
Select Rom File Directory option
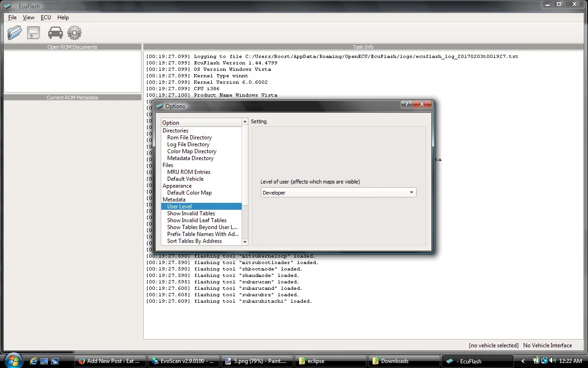click(189, 138)
